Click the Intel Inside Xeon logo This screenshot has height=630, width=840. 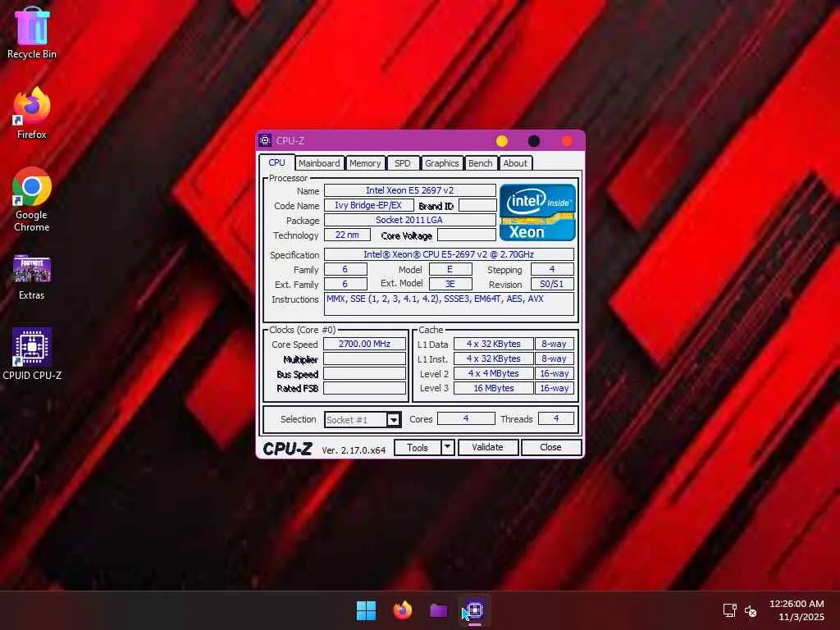(537, 212)
